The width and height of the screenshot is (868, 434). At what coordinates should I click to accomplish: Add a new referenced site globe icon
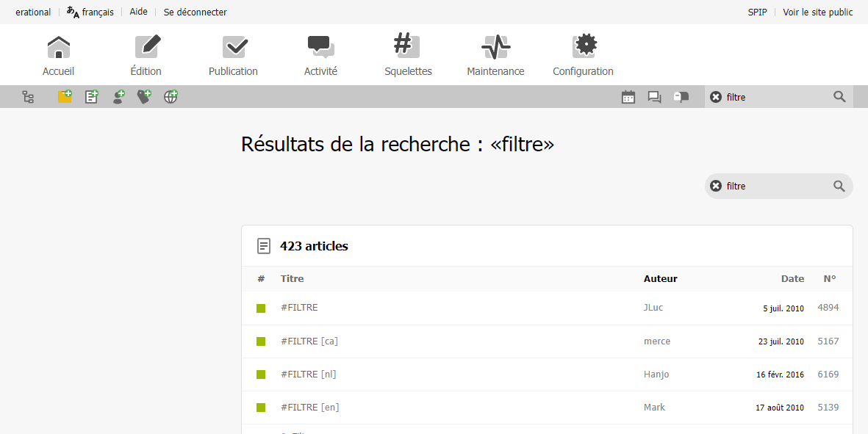(171, 96)
